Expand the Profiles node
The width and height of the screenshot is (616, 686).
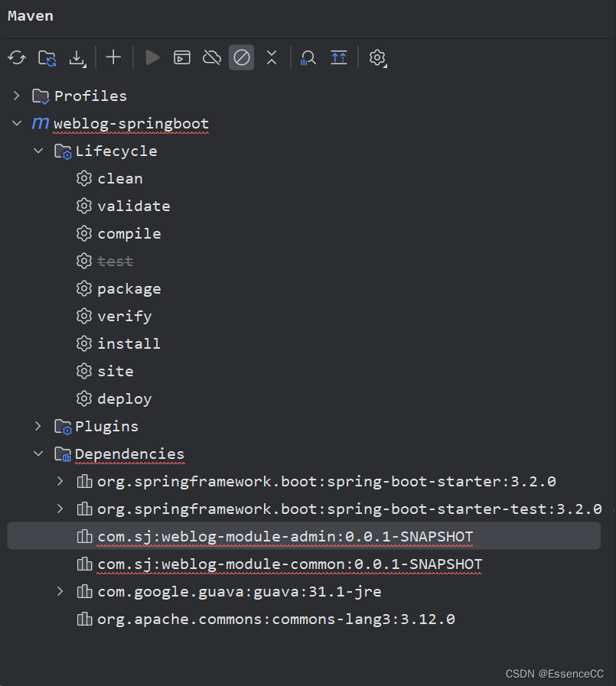tap(15, 96)
